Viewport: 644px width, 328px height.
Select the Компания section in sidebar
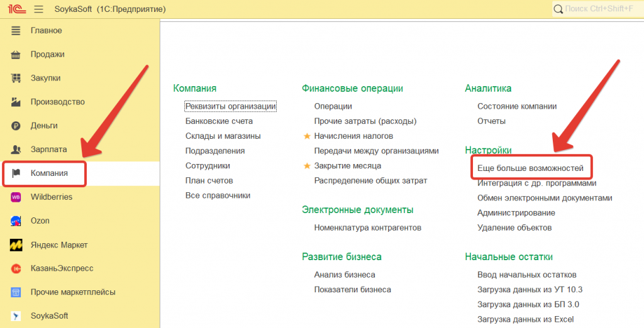coord(49,173)
